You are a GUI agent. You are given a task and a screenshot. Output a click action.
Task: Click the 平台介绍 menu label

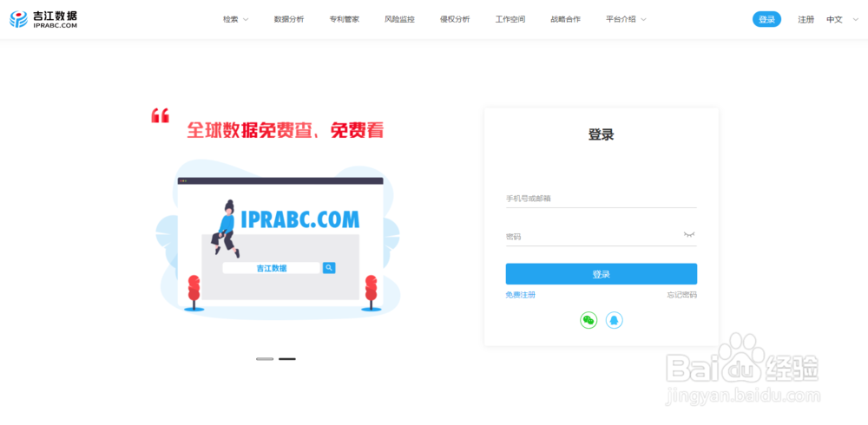coord(621,19)
